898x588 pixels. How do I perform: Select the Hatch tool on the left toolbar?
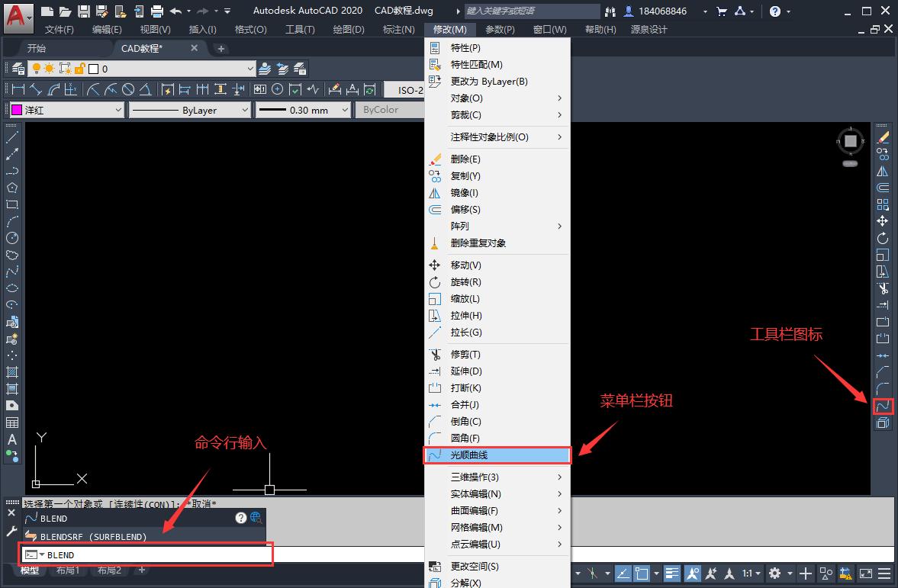10,371
